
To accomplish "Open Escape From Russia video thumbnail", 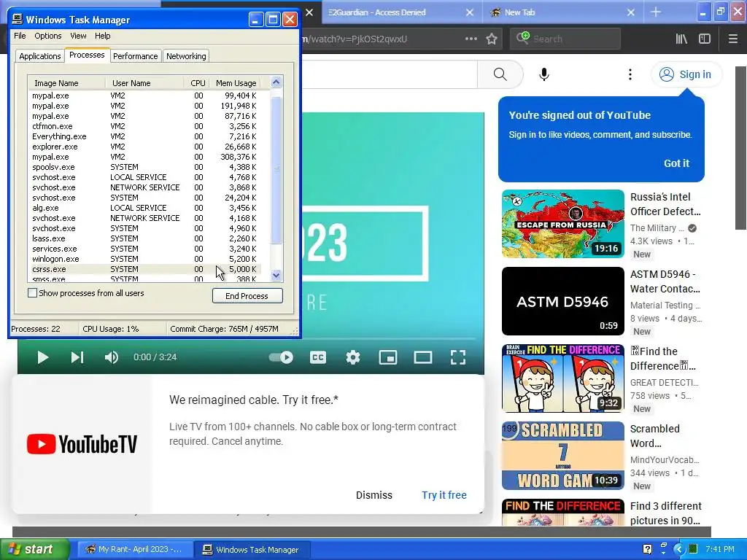I will pyautogui.click(x=562, y=224).
